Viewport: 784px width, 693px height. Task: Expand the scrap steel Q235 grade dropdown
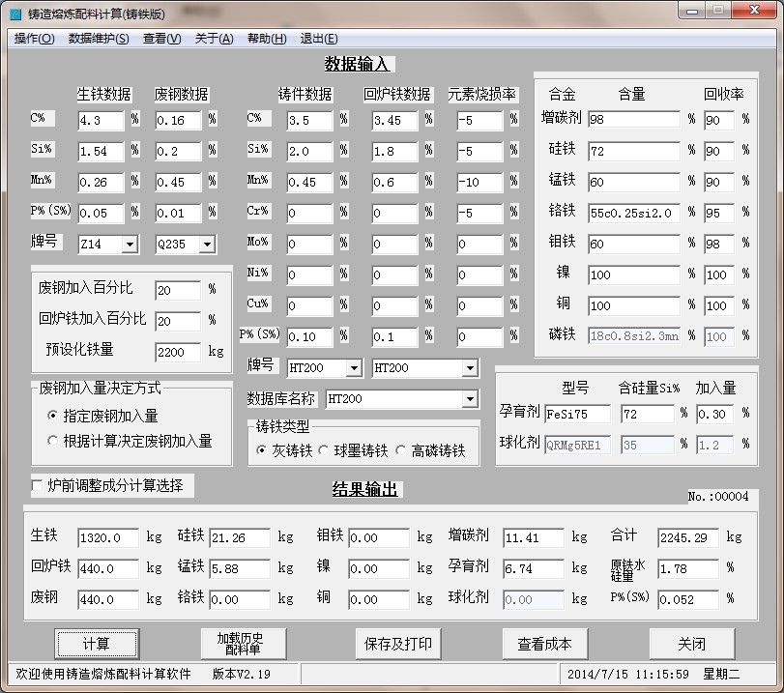[x=206, y=245]
